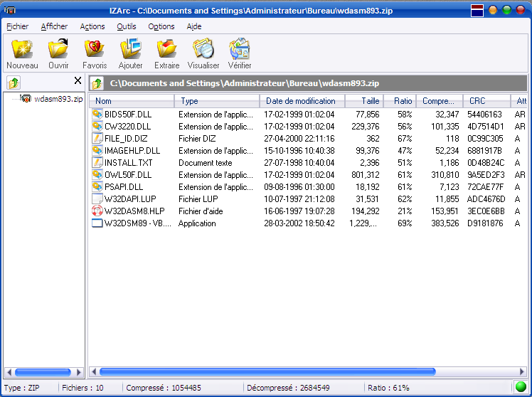Click the INSTALL.TXT file icon
Image resolution: width=532 pixels, height=397 pixels.
click(x=97, y=163)
